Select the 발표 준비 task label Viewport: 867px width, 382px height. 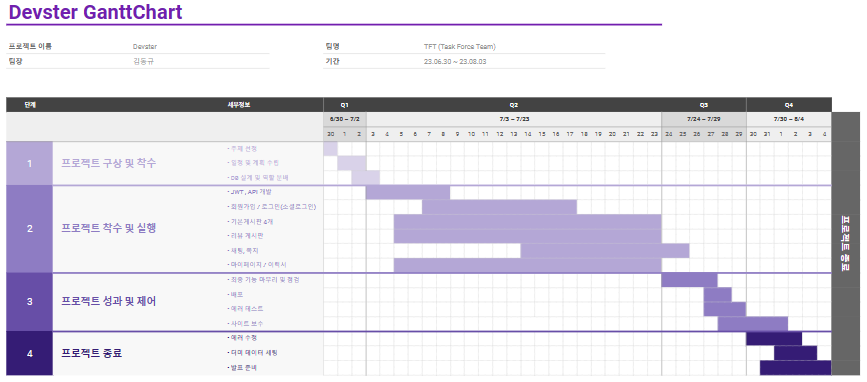(242, 367)
